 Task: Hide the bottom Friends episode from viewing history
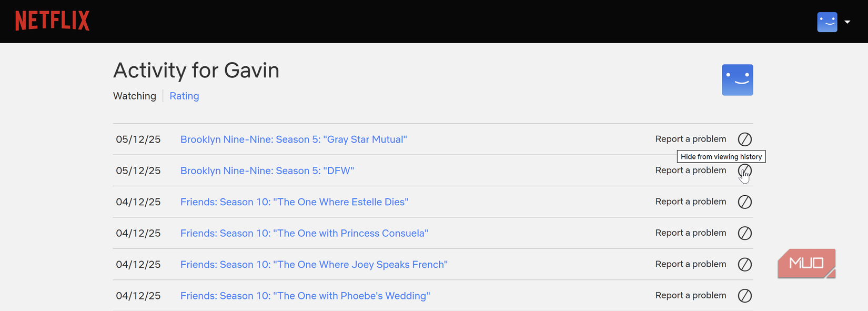(745, 296)
